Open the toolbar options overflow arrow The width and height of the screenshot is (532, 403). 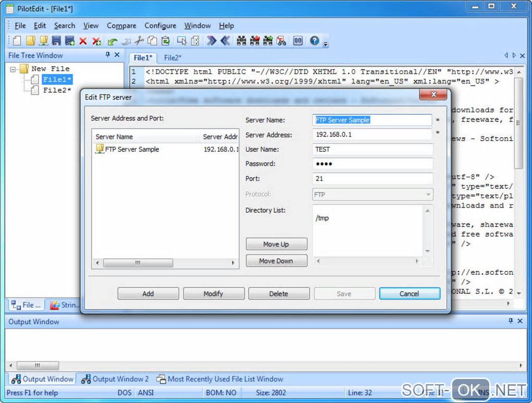[325, 43]
